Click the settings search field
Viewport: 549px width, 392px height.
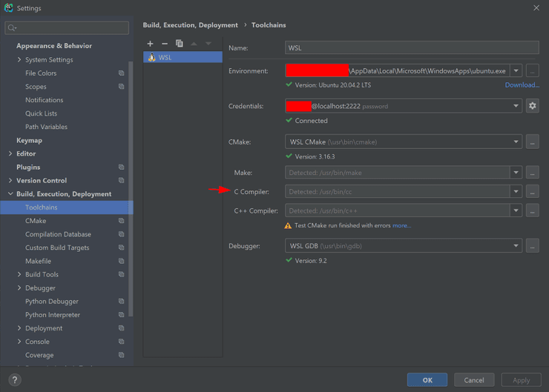tap(67, 28)
